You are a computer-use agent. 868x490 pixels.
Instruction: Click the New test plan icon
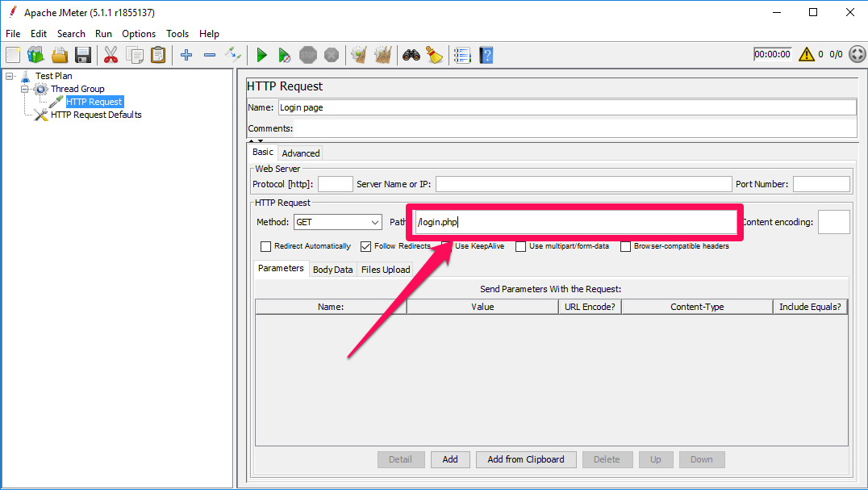(x=13, y=55)
